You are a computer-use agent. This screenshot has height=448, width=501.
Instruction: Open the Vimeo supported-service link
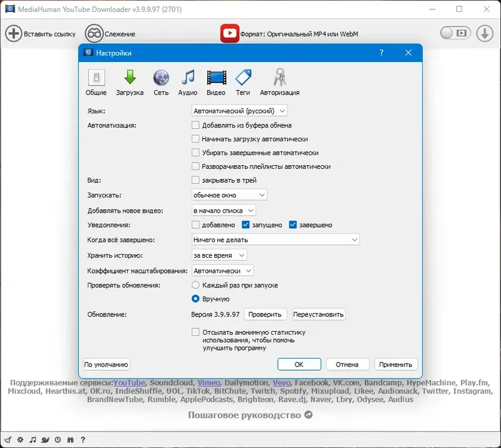click(x=209, y=382)
